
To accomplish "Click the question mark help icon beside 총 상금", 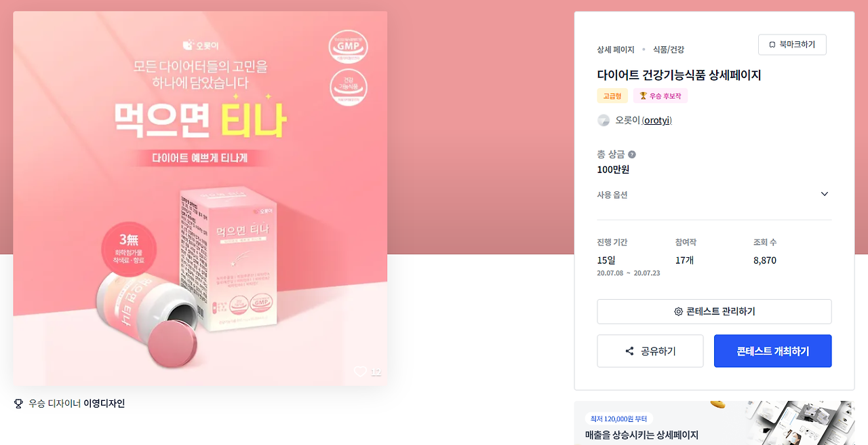I will (632, 155).
